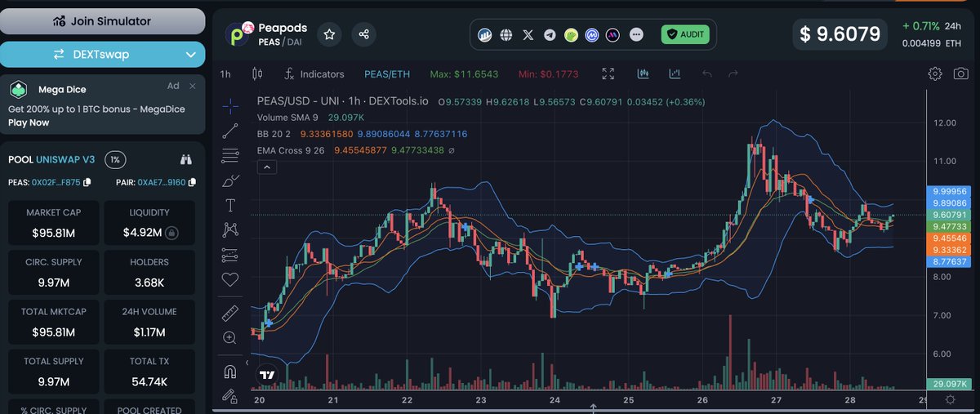Select the zoom-in magnifier tool
This screenshot has width=980, height=414.
tap(230, 337)
